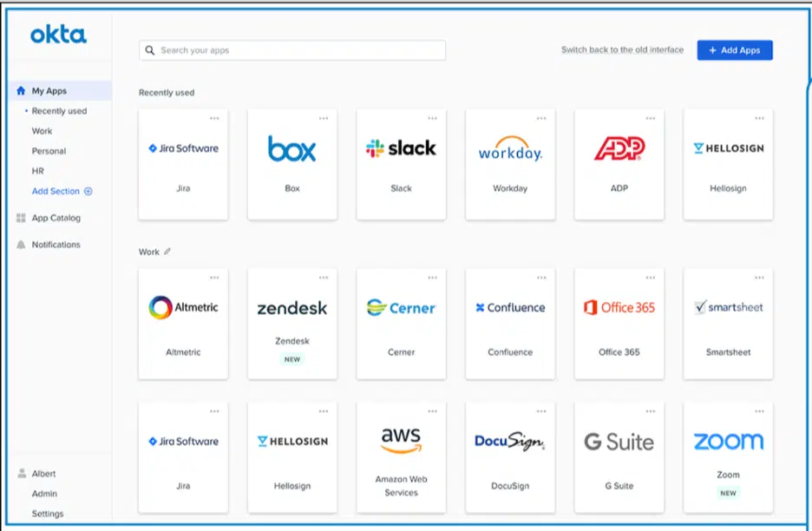This screenshot has width=812, height=531.
Task: Open the three-dots menu on Slack tile
Action: [432, 118]
